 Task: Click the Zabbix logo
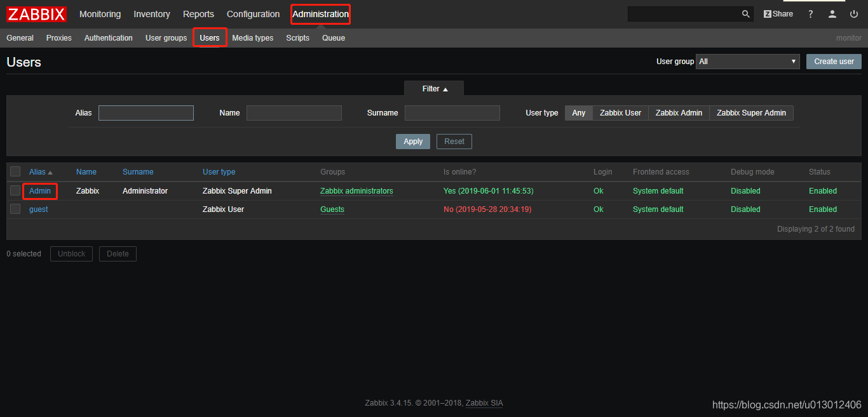pyautogui.click(x=37, y=14)
